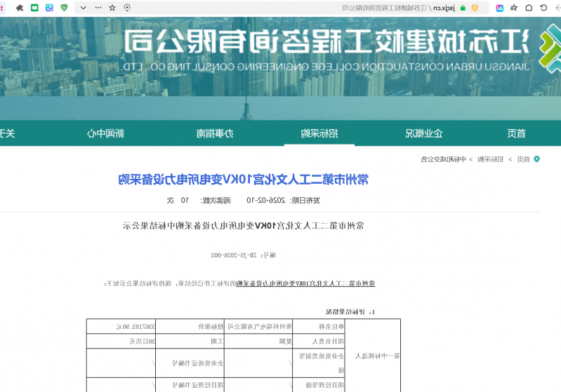Click the view count 阅读次数 10 次
The image size is (561, 392).
pos(199,201)
